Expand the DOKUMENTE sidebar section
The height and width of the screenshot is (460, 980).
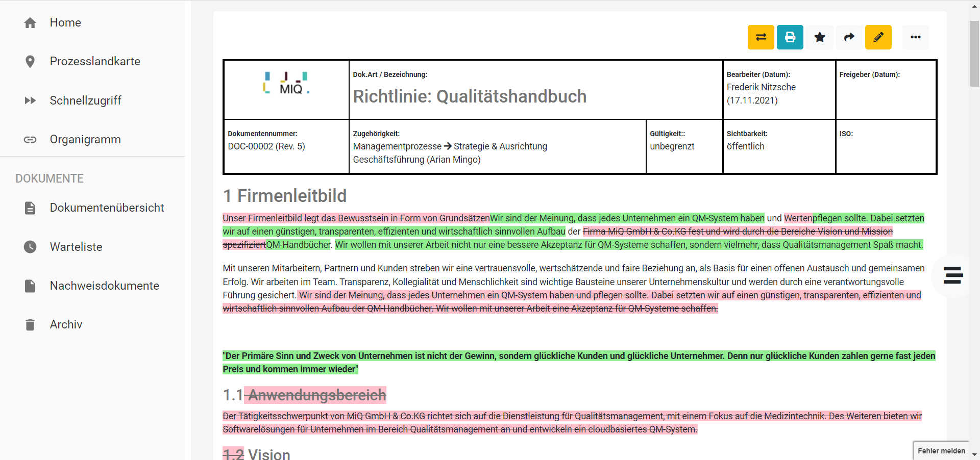pos(49,178)
